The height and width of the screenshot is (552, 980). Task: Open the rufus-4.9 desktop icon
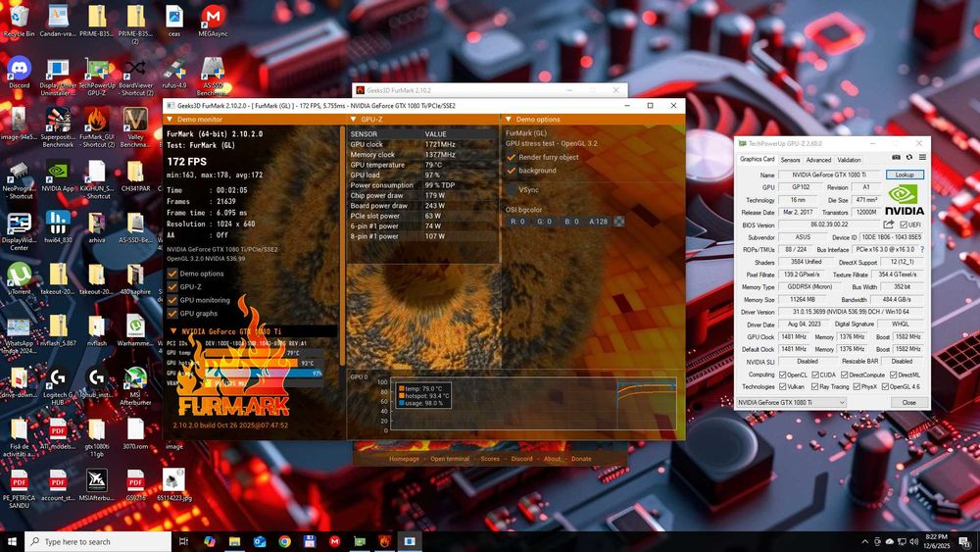[173, 73]
